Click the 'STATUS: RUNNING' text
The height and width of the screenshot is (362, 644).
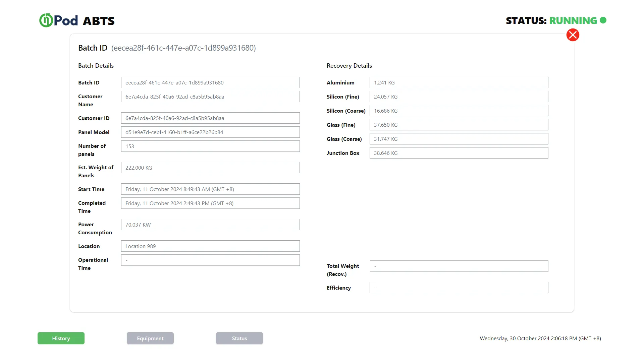tap(551, 20)
